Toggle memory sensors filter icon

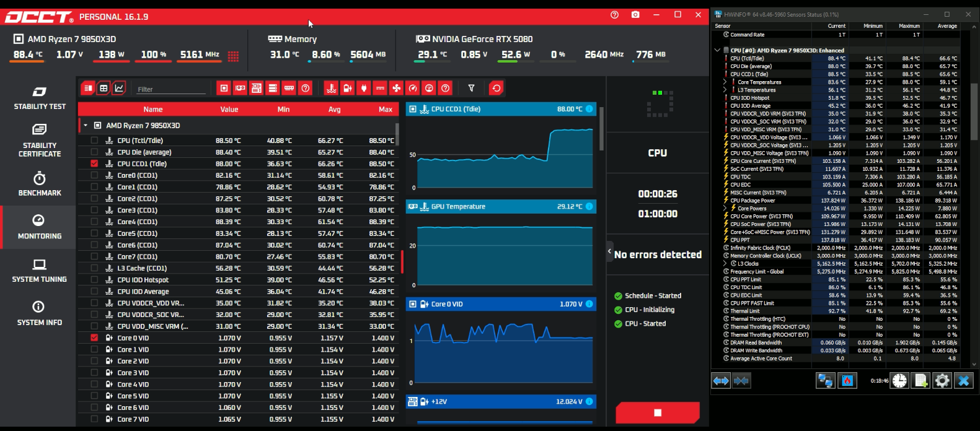(288, 89)
